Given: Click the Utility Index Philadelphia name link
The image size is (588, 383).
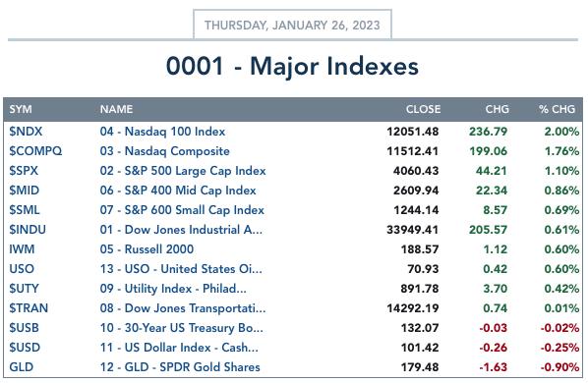Looking at the screenshot, I should coord(173,289).
